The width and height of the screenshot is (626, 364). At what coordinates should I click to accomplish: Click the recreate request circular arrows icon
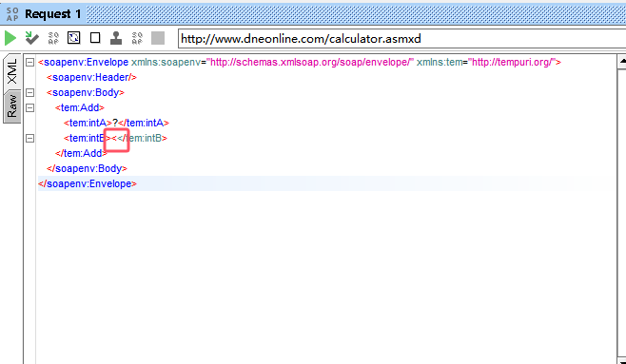pyautogui.click(x=74, y=38)
